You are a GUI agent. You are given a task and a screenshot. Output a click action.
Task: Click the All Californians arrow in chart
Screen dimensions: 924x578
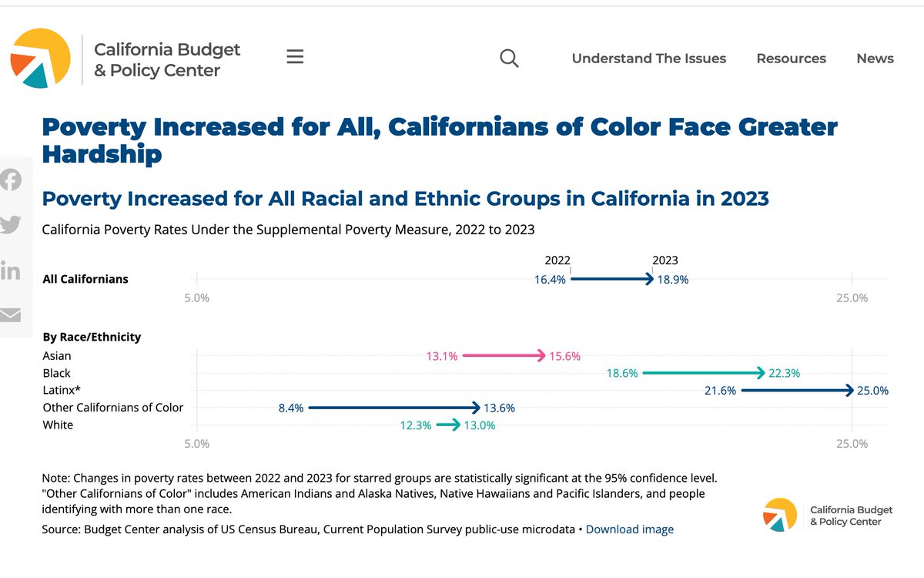tap(612, 279)
